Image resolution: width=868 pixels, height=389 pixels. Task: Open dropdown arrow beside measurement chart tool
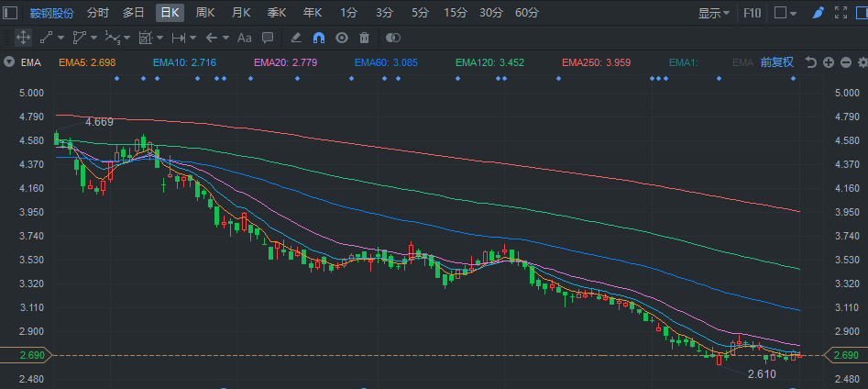pos(160,38)
